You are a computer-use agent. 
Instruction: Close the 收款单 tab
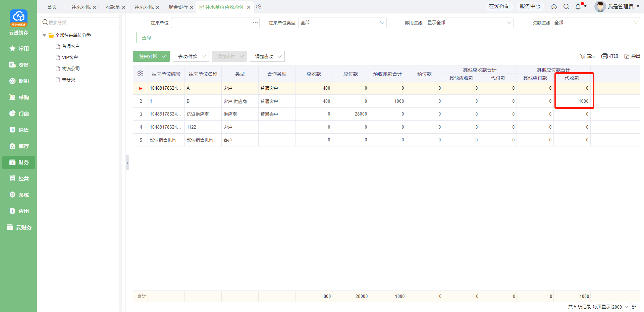pos(123,7)
